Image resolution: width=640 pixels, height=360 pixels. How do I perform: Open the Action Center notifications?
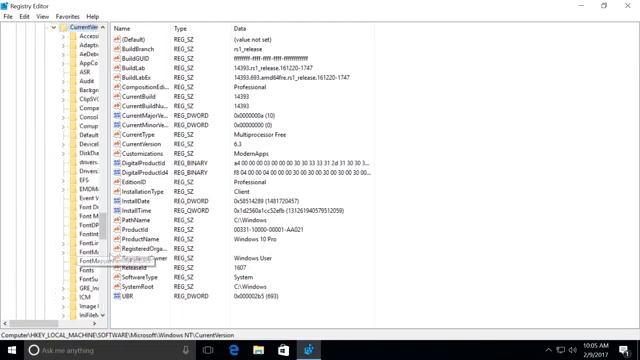[x=624, y=350]
